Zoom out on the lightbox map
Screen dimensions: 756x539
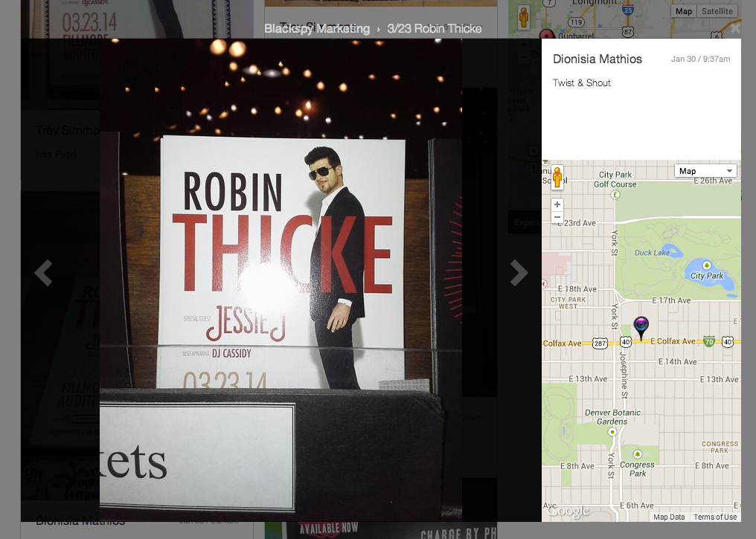point(557,217)
